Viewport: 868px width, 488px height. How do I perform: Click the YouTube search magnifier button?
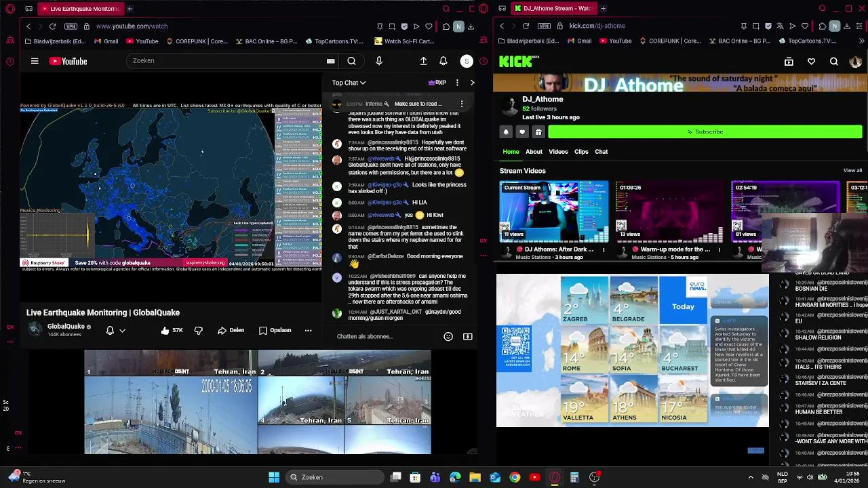point(351,61)
